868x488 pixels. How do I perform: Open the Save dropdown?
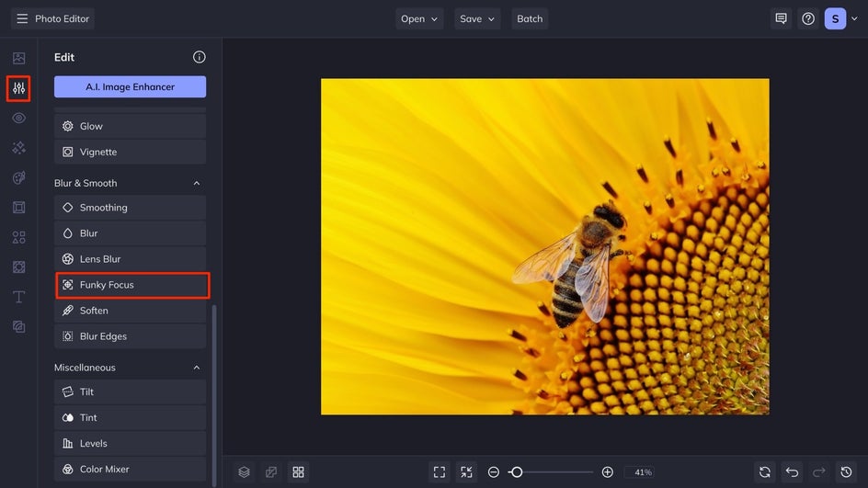point(477,18)
